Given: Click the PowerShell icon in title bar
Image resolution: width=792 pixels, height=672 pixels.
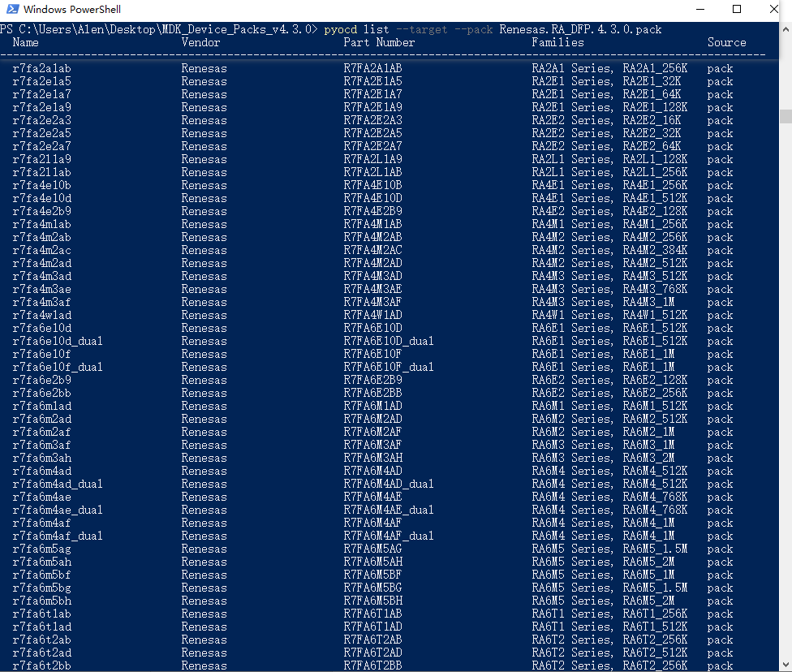Looking at the screenshot, I should coord(13,9).
